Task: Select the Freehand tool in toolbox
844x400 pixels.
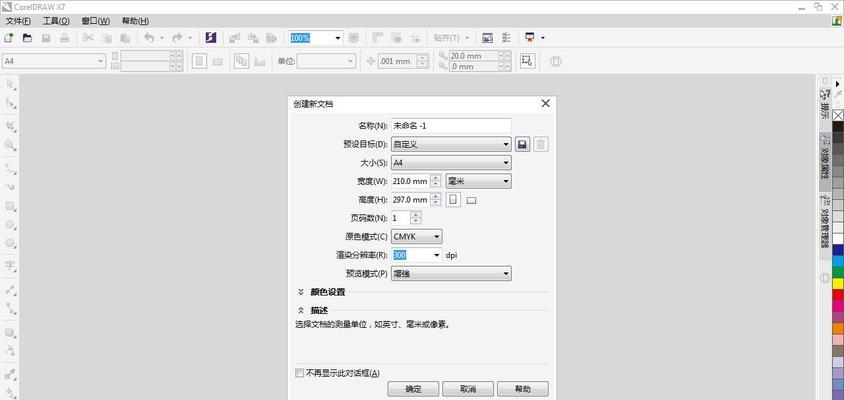Action: [11, 169]
